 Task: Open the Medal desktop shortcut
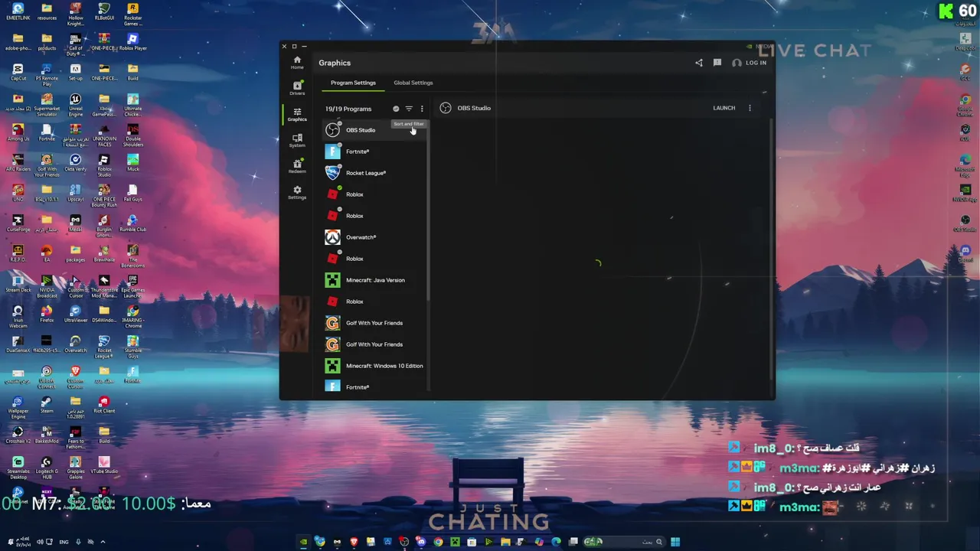(x=75, y=223)
